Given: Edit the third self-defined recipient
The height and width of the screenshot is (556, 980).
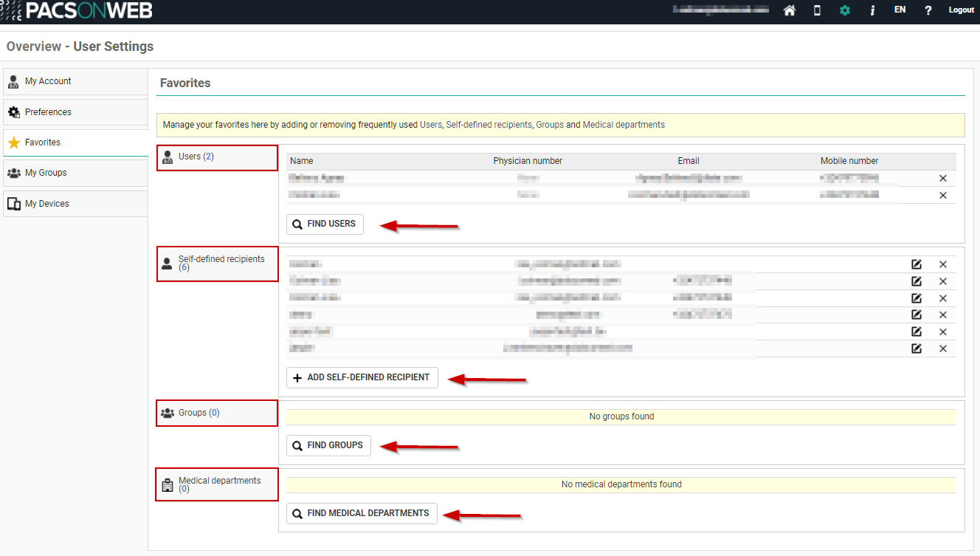Looking at the screenshot, I should click(917, 298).
